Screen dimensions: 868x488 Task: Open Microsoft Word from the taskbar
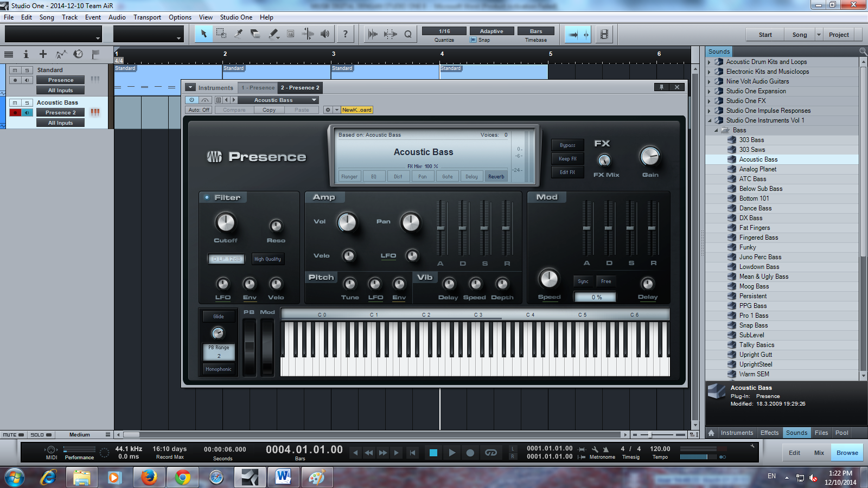pyautogui.click(x=283, y=477)
